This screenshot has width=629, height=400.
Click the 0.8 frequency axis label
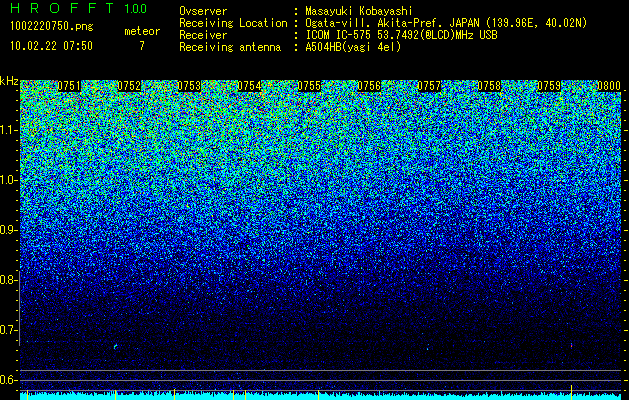pos(8,280)
